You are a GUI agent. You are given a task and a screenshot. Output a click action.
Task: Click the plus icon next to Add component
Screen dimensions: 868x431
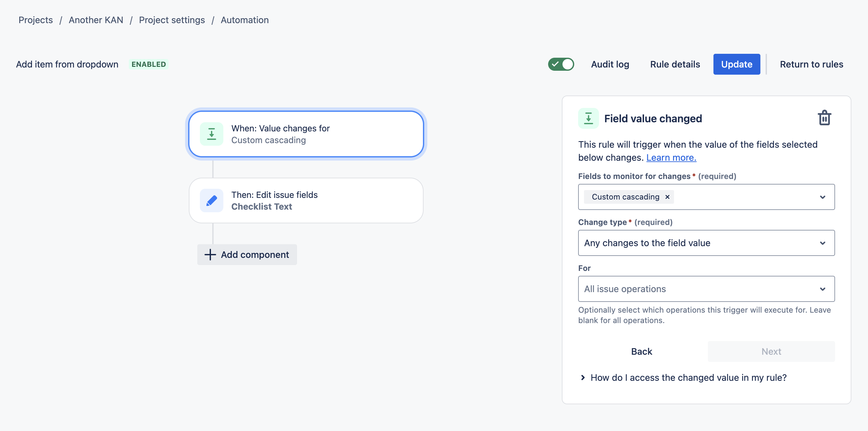pos(210,254)
